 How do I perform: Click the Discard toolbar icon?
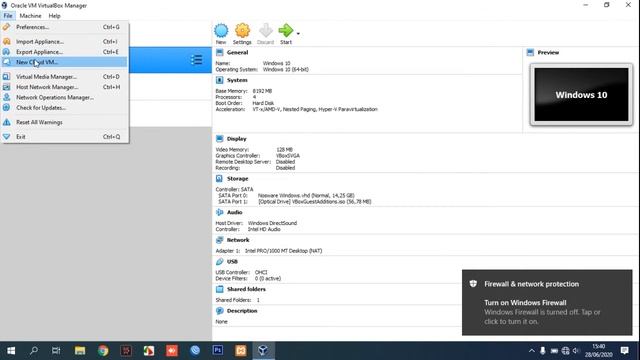(x=265, y=31)
